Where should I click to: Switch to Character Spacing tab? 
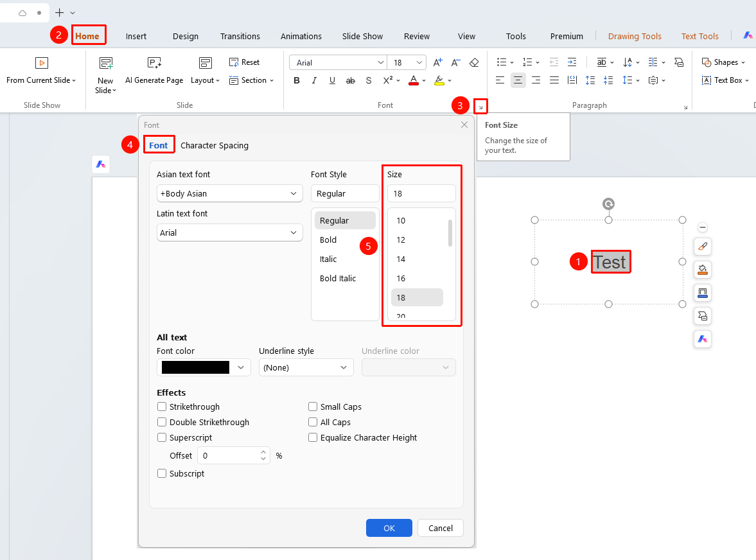[215, 146]
